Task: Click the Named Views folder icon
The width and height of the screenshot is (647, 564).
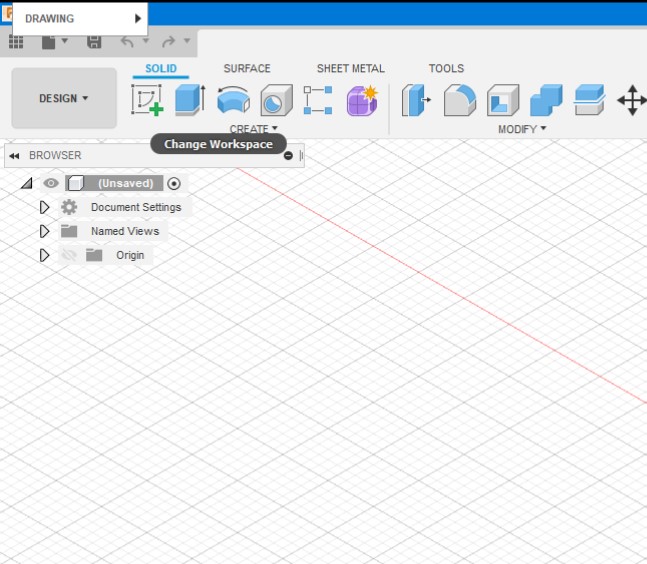Action: [69, 231]
